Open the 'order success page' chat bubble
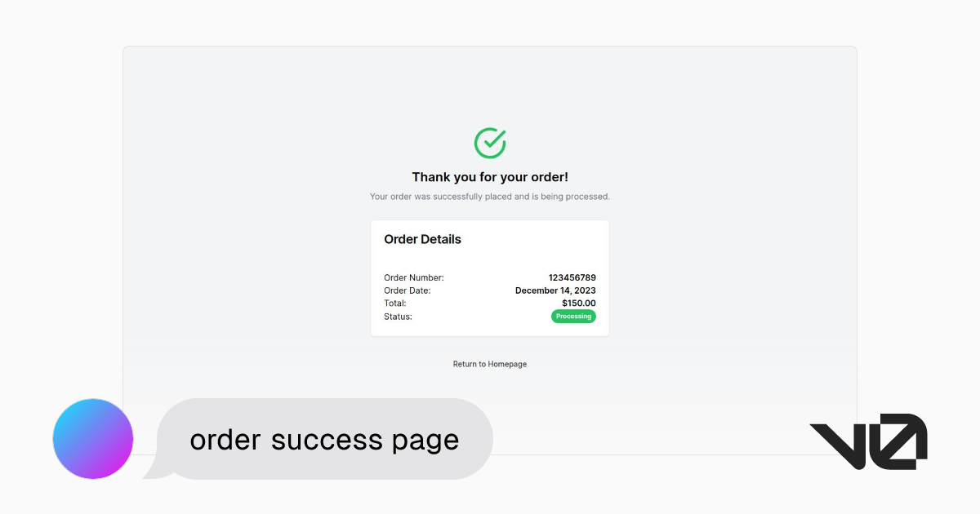This screenshot has width=980, height=514. click(x=323, y=439)
